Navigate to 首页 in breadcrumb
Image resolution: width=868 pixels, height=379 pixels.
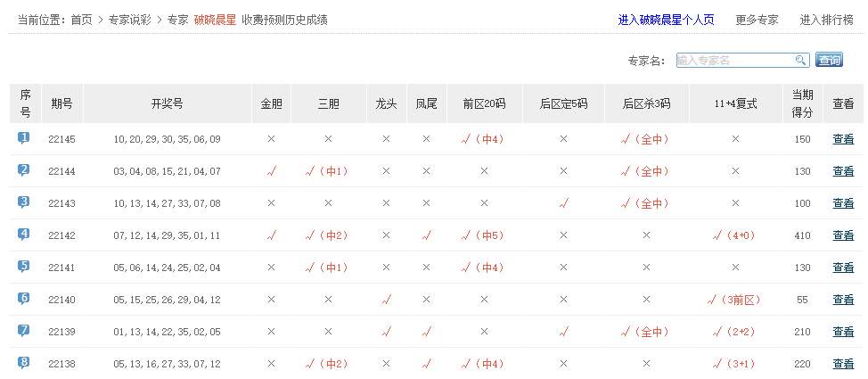click(x=81, y=20)
